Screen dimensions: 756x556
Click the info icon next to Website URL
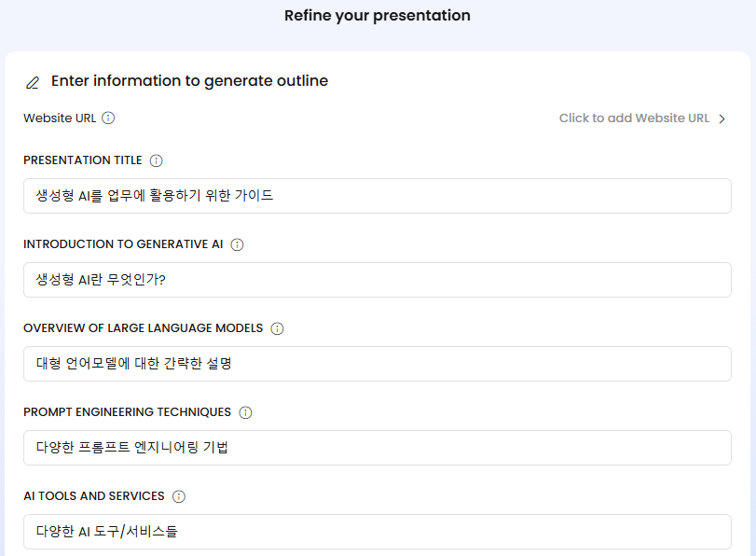click(x=108, y=118)
